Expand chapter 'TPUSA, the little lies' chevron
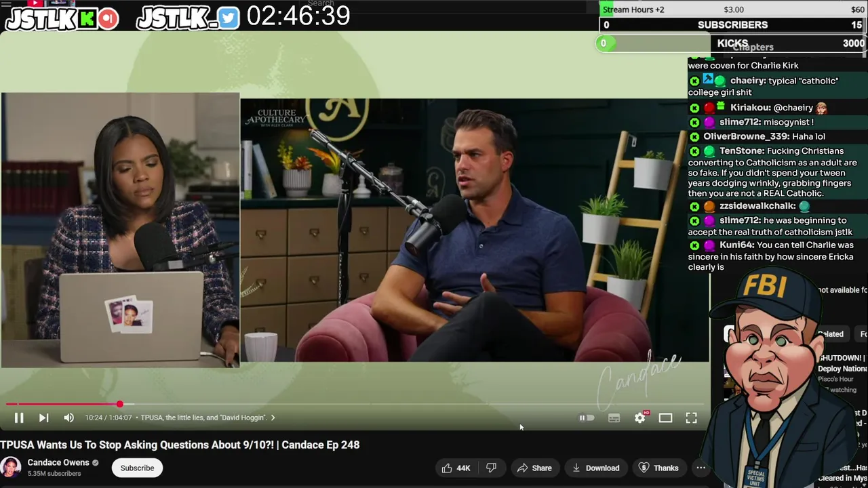The image size is (868, 488). tap(273, 418)
